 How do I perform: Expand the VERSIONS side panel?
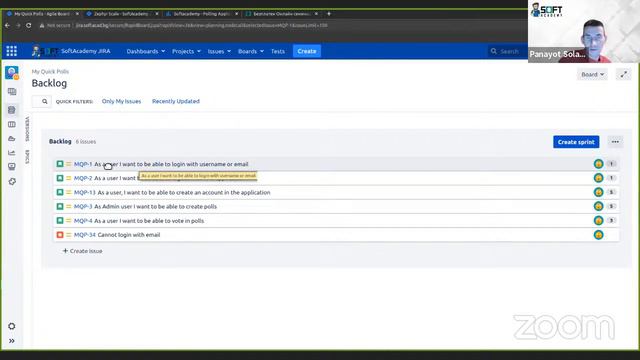27,129
